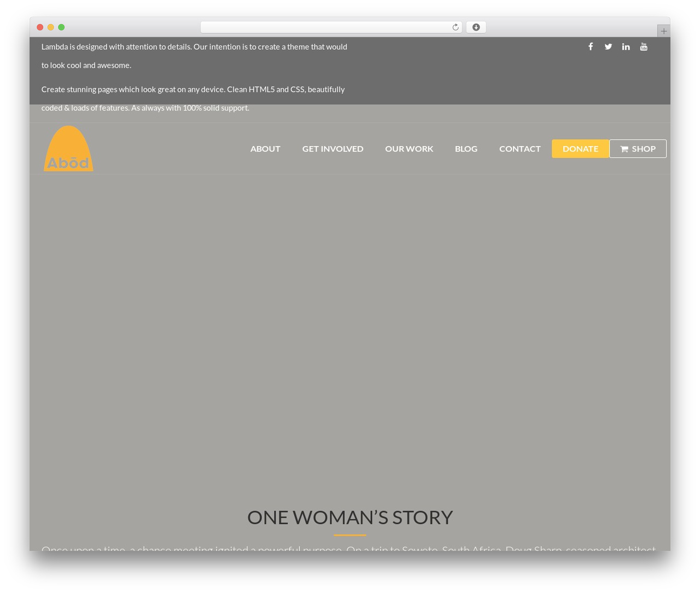The width and height of the screenshot is (700, 593).
Task: Click the browser download arrow icon
Action: tap(476, 27)
